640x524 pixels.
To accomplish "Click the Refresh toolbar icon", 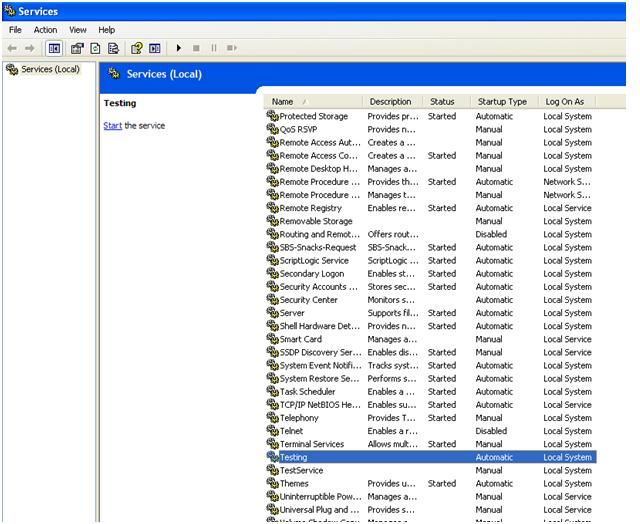I will 95,48.
